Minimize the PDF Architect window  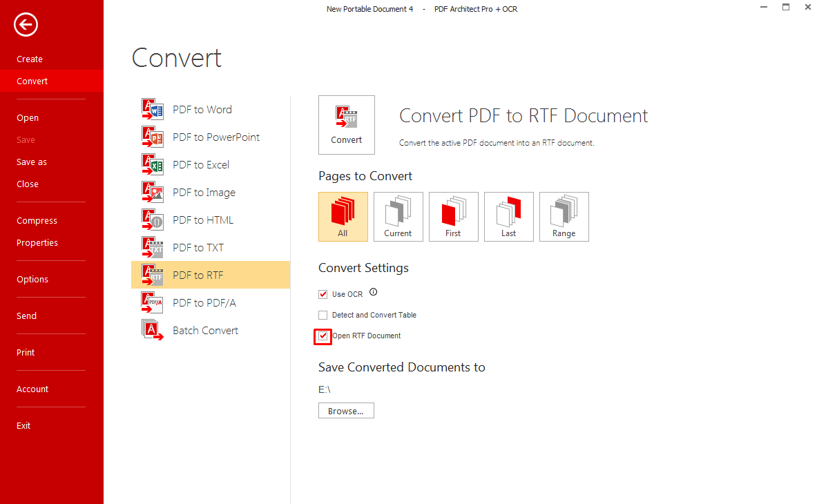[764, 8]
